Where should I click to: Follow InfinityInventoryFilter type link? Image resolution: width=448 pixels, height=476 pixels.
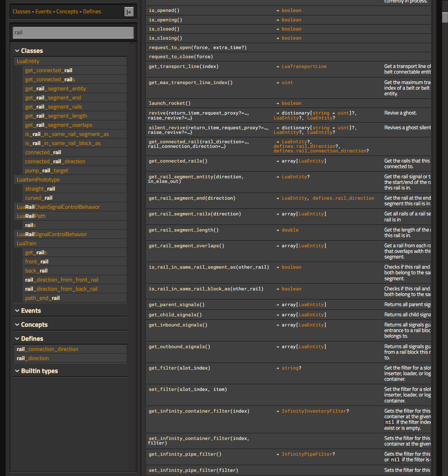click(314, 411)
